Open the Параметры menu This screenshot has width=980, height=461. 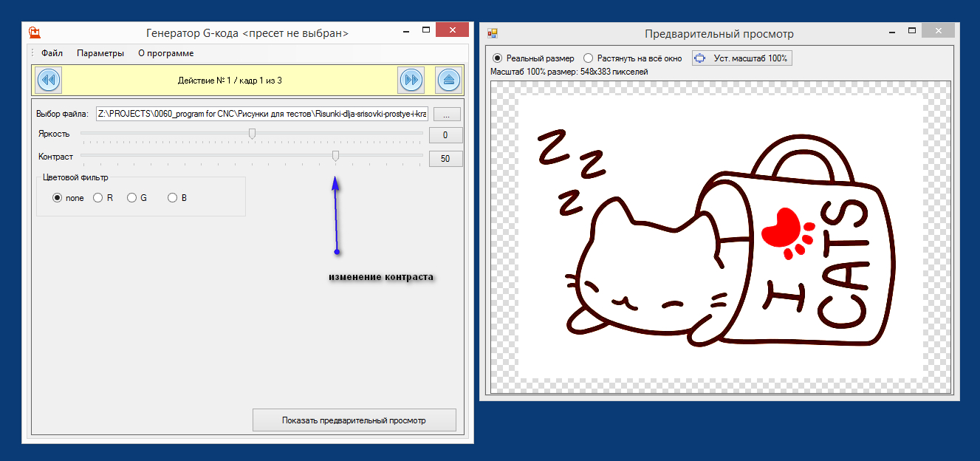point(100,53)
